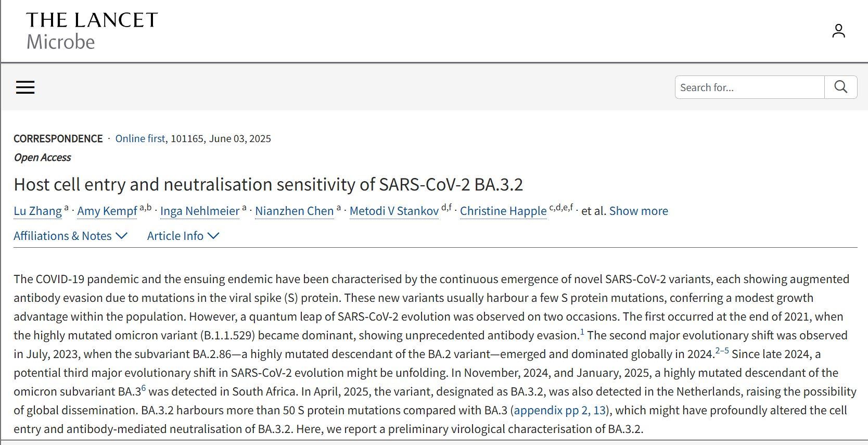Show more authors in the list
868x445 pixels.
(639, 211)
